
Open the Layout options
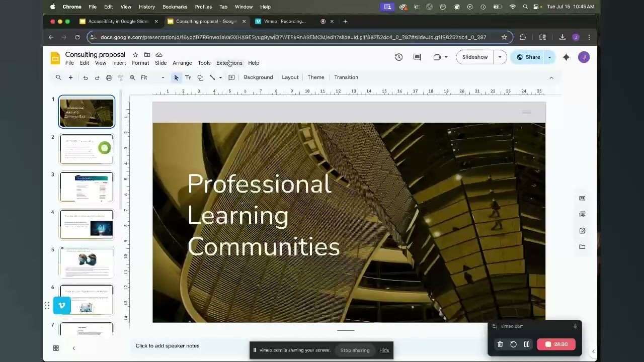click(290, 77)
